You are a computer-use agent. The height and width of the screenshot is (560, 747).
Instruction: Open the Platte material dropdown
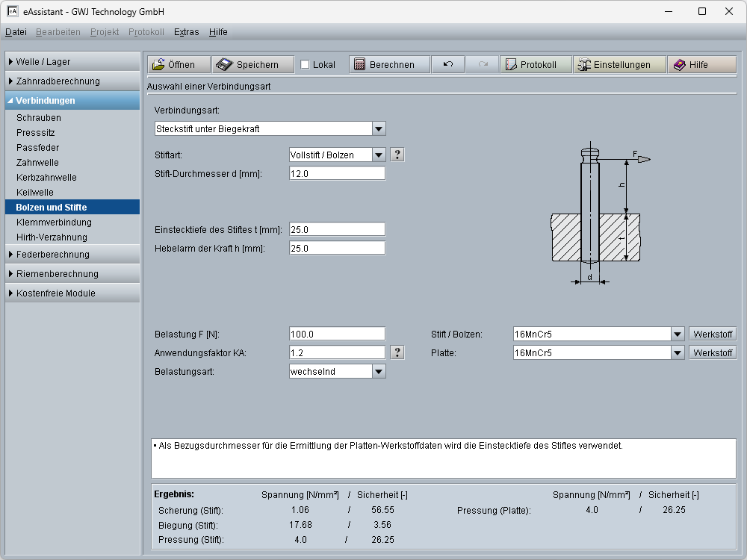point(678,352)
